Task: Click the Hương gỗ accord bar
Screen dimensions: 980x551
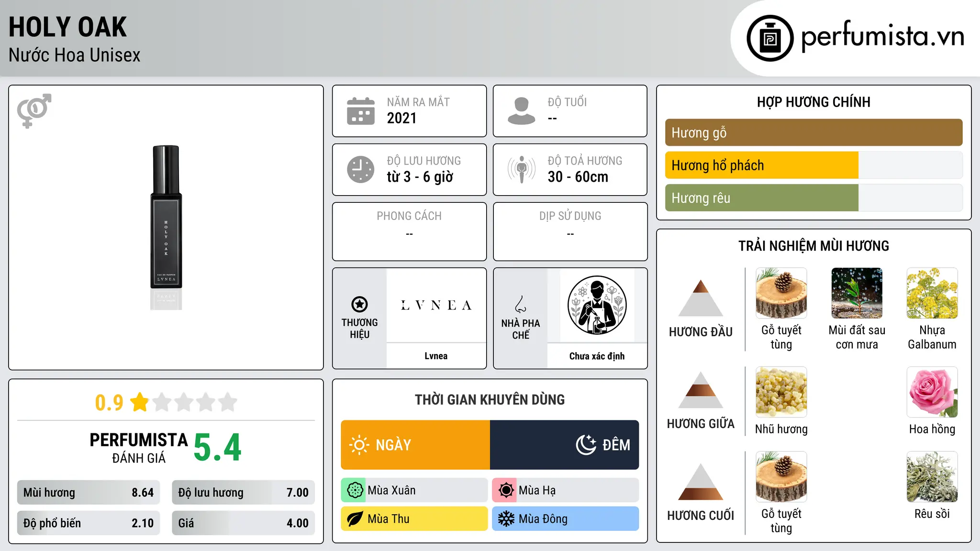Action: pos(813,132)
